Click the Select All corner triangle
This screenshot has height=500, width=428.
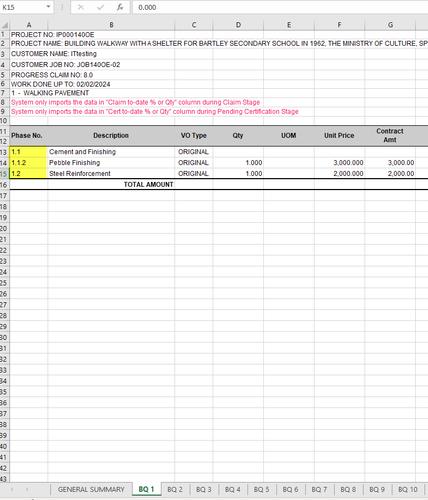click(5, 25)
